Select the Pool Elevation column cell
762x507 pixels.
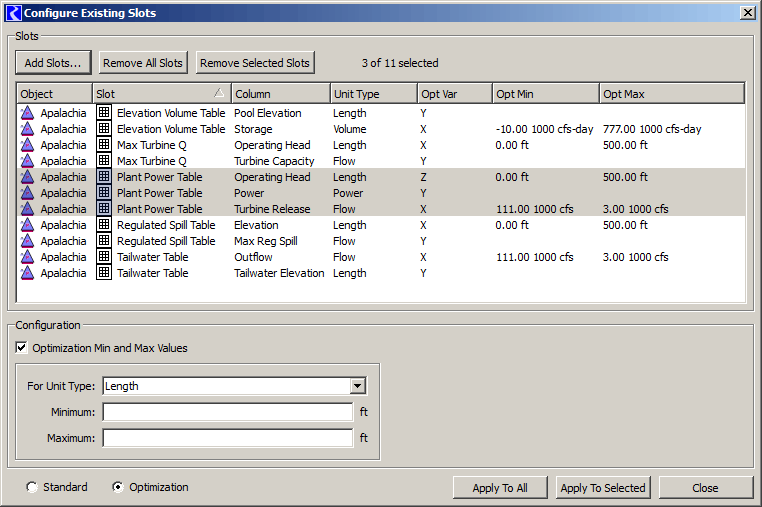[x=268, y=113]
